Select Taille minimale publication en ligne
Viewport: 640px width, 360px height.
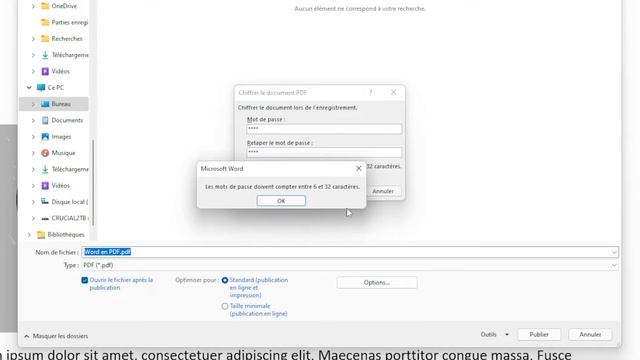click(225, 306)
